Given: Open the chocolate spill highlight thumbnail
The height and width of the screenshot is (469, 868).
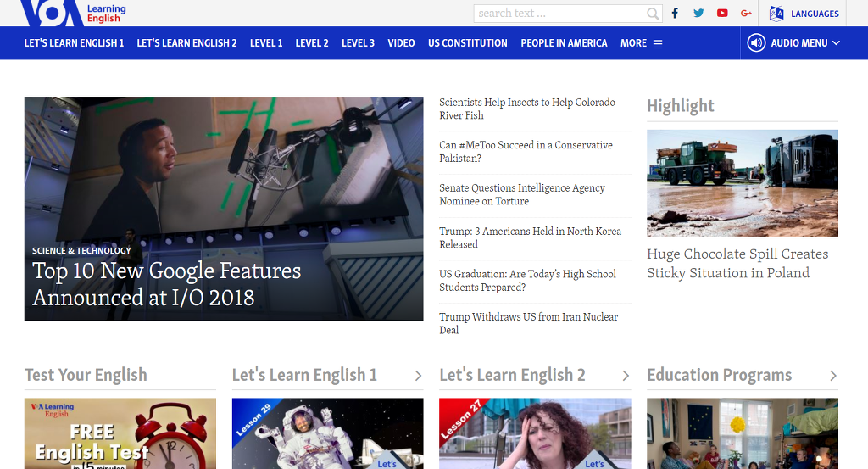Looking at the screenshot, I should 742,183.
